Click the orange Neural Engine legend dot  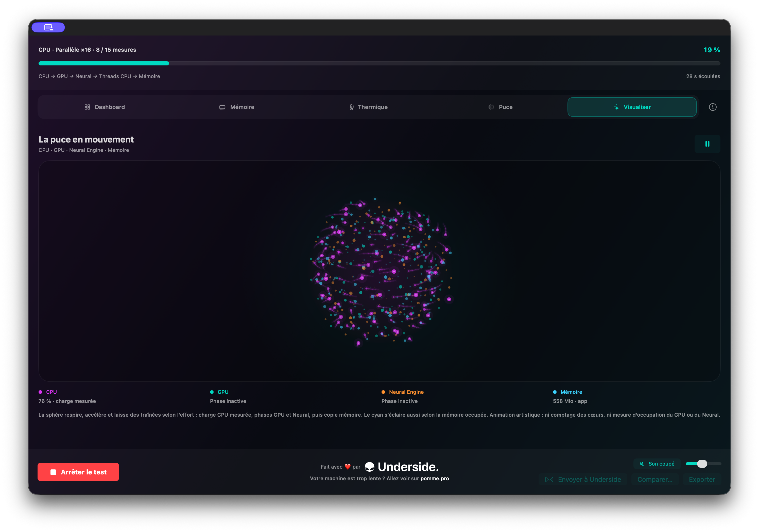click(383, 392)
